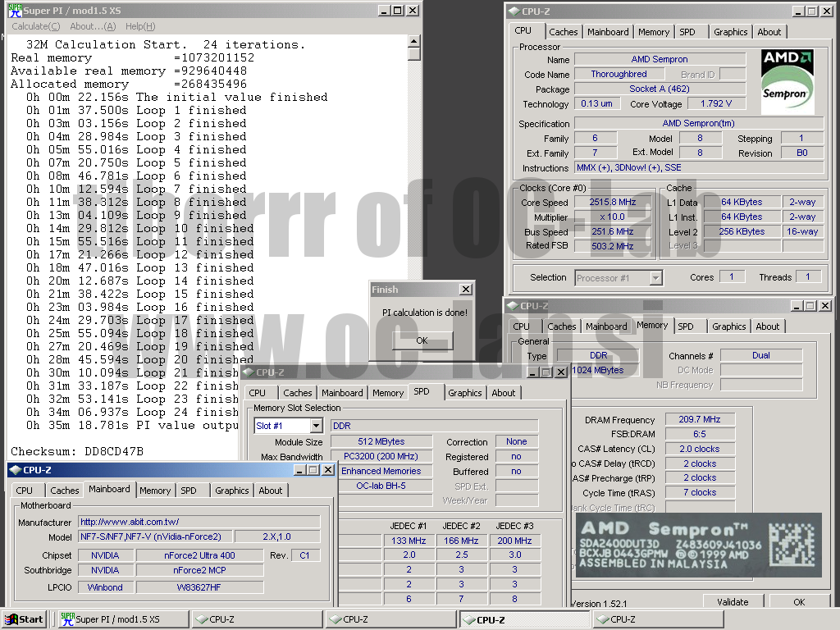Click the Bus Speed value 251.6 MHz

(x=613, y=231)
